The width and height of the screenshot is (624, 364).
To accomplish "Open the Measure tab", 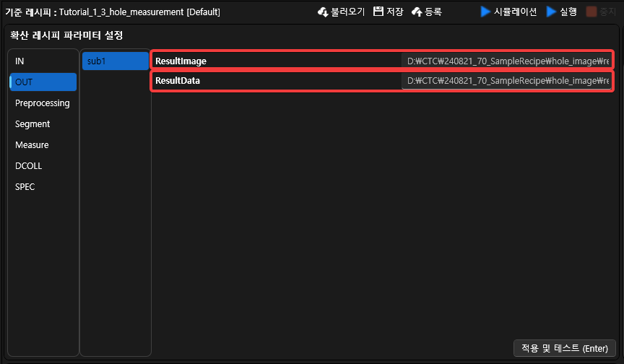I will [32, 145].
